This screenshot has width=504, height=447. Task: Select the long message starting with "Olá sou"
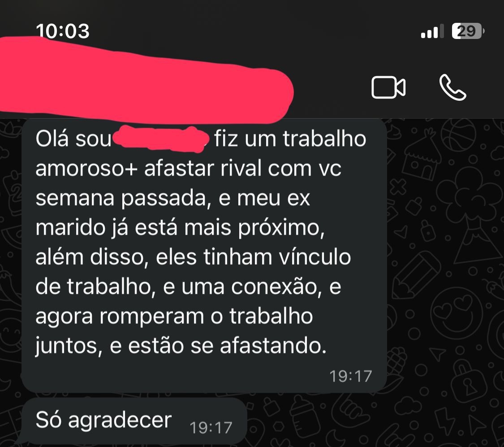pyautogui.click(x=204, y=255)
